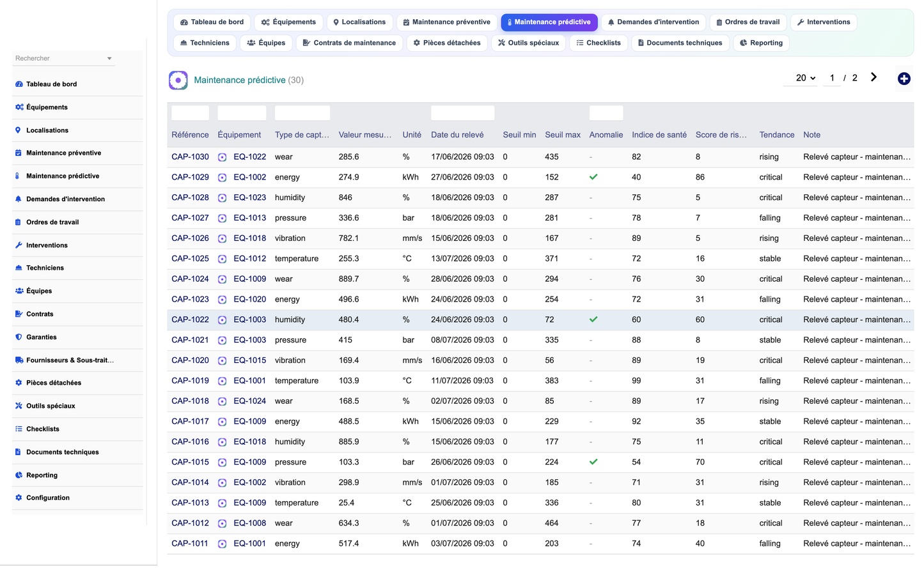Go to next page arrow
Viewport: 924px width, 572px height.
[x=873, y=77]
